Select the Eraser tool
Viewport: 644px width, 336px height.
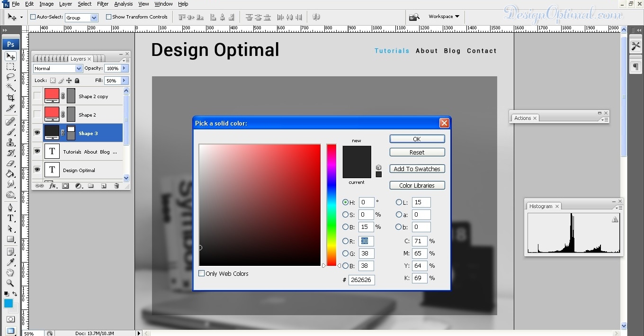pos(10,163)
